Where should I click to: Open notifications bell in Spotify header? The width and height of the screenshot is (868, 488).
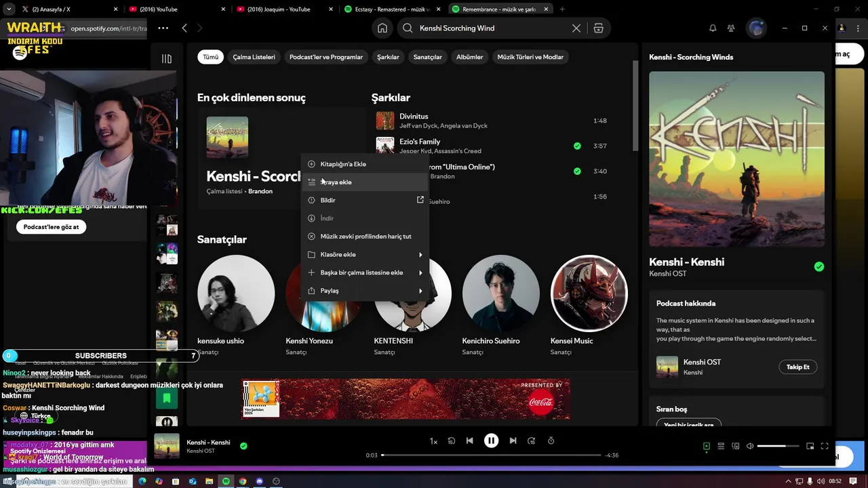[713, 28]
